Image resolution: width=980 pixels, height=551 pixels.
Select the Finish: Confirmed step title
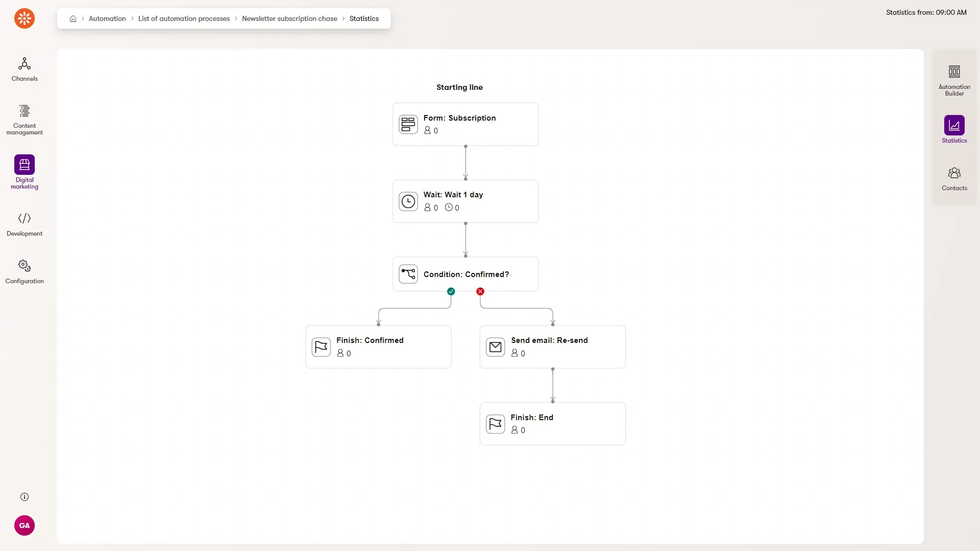coord(370,340)
